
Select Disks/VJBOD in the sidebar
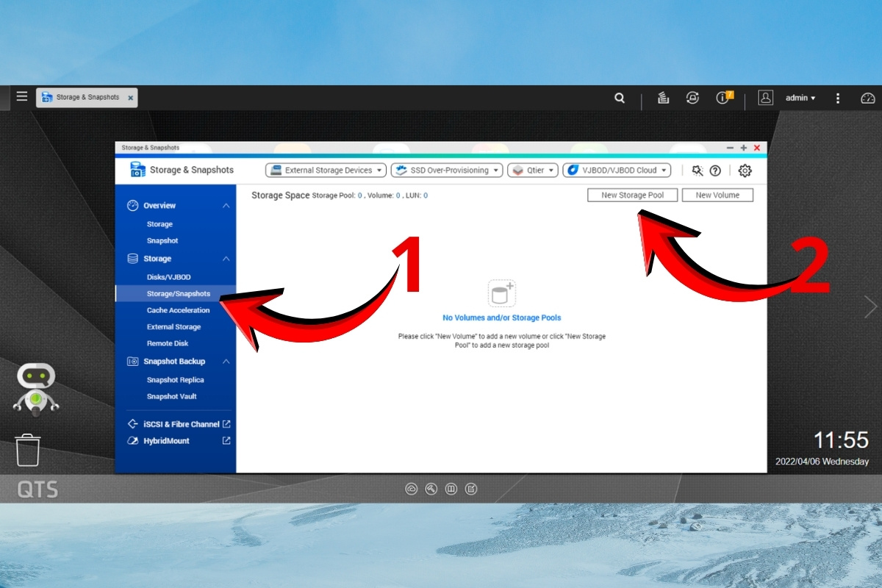[168, 277]
